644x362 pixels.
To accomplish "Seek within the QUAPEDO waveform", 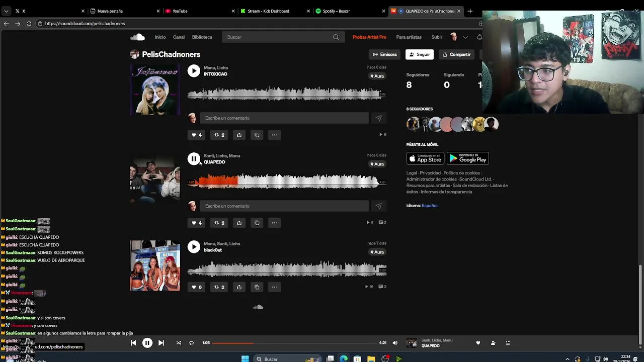I will pos(287,182).
